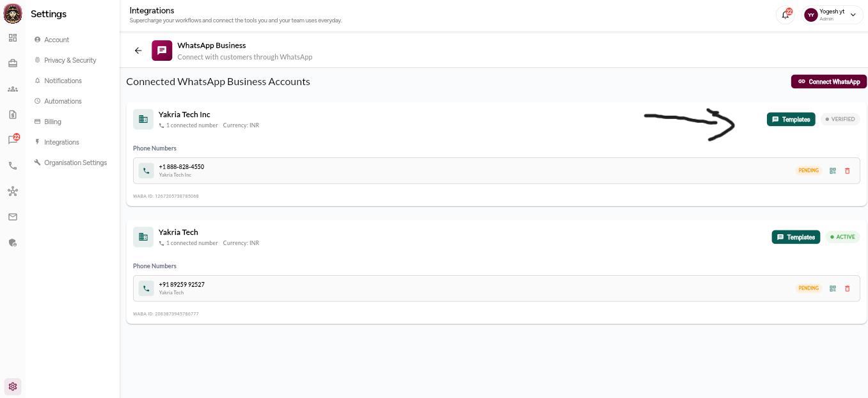The image size is (868, 398).
Task: Open chat messages icon with badge
Action: pos(13,139)
